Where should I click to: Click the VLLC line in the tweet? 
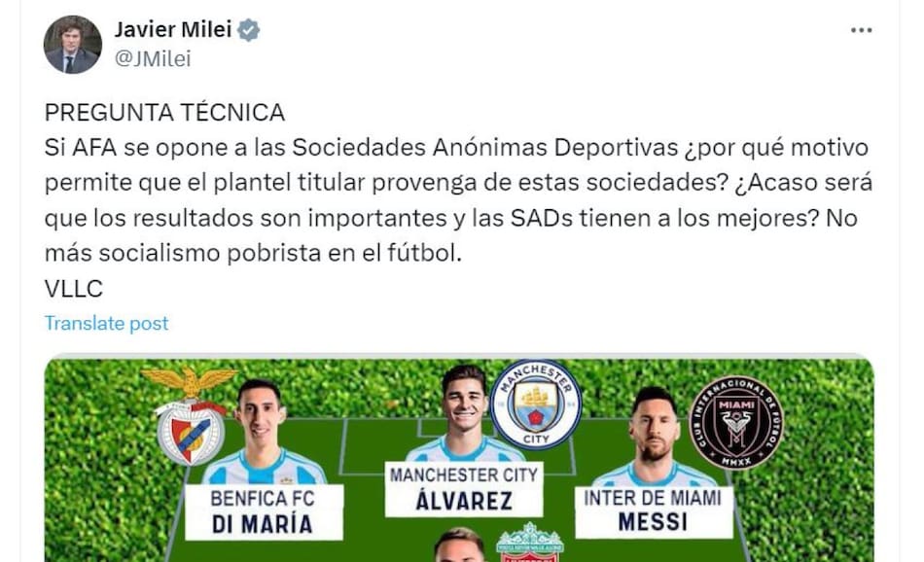(x=73, y=289)
